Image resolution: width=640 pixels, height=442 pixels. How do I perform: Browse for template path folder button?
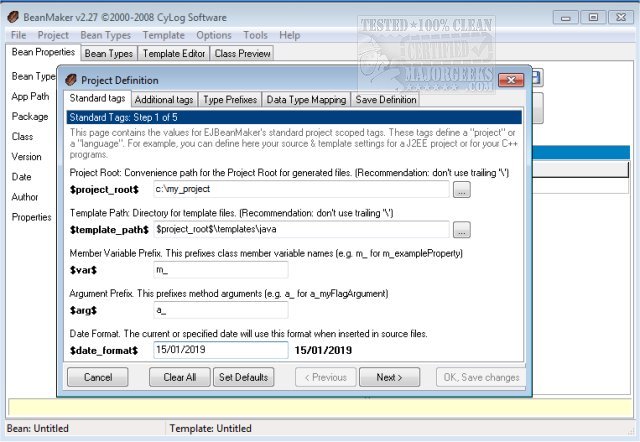462,230
